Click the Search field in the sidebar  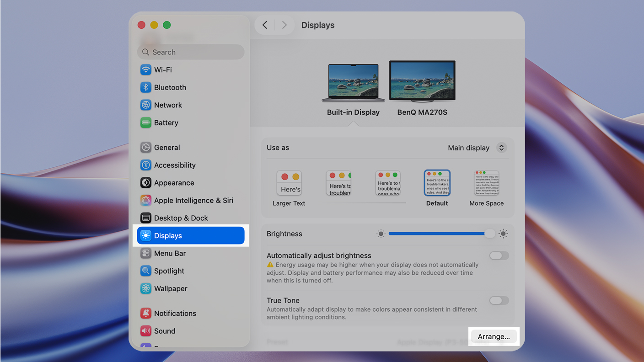[x=191, y=52]
